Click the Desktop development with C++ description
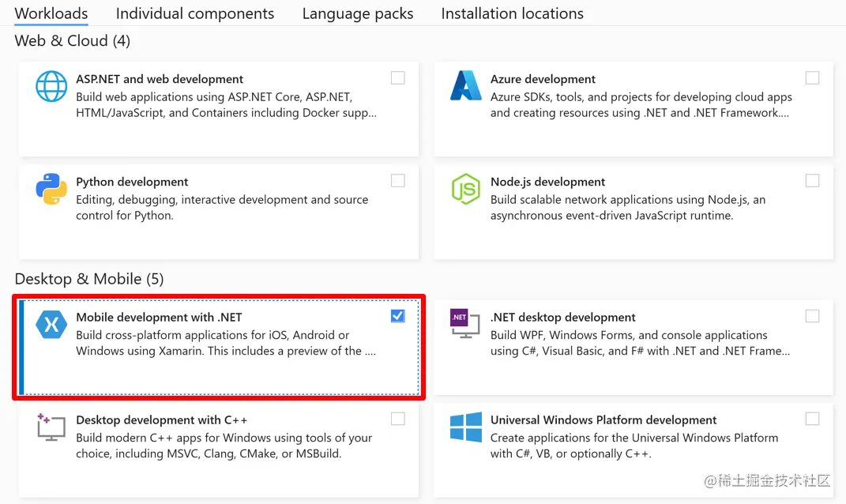The height and width of the screenshot is (504, 846). 224,446
